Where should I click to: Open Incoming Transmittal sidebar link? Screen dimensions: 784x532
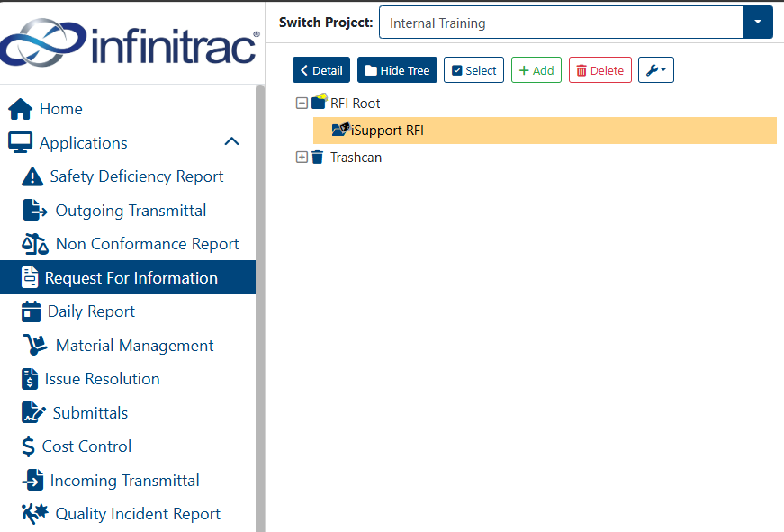click(128, 480)
